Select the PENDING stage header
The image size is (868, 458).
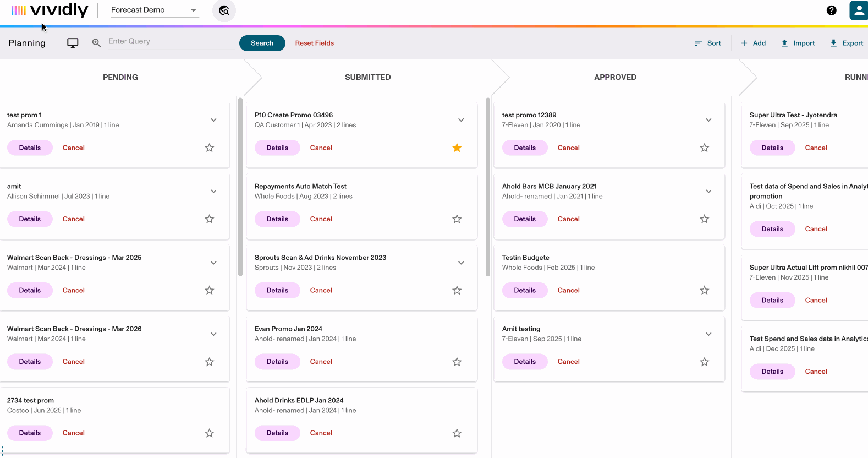(x=120, y=77)
